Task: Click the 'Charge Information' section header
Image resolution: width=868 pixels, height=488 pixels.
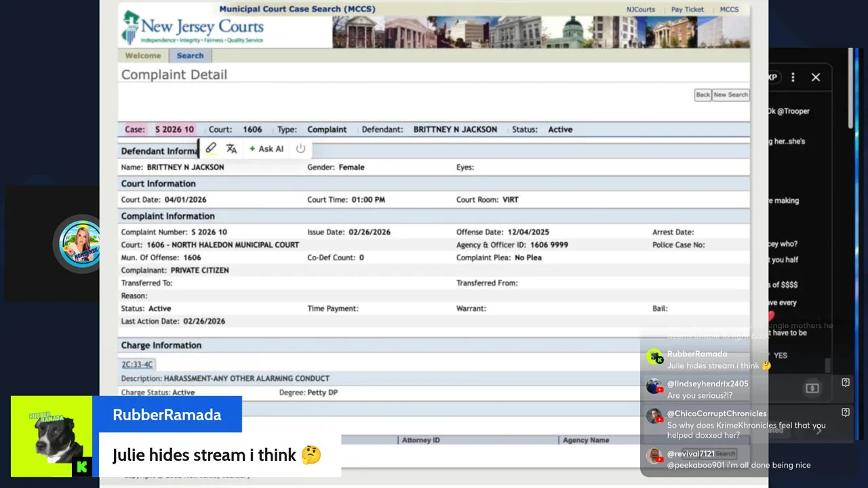Action: pyautogui.click(x=161, y=345)
